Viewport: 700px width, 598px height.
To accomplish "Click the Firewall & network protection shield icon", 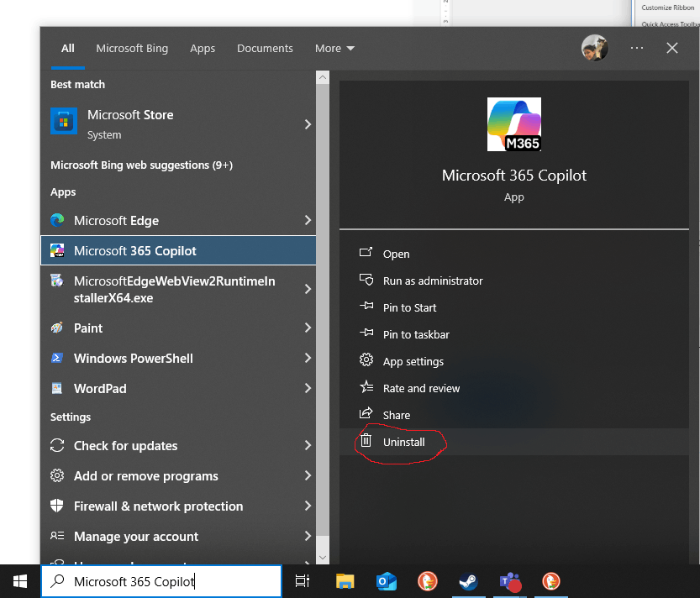I will point(57,506).
